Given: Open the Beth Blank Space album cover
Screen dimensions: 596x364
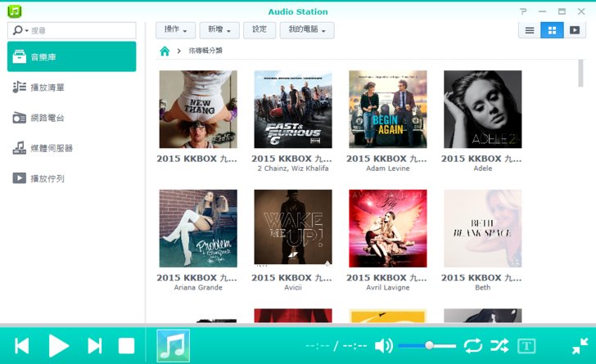Looking at the screenshot, I should click(x=483, y=228).
